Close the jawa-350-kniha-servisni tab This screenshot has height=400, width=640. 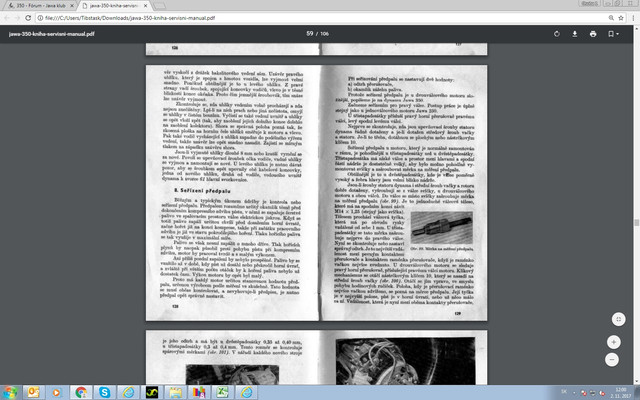point(145,6)
